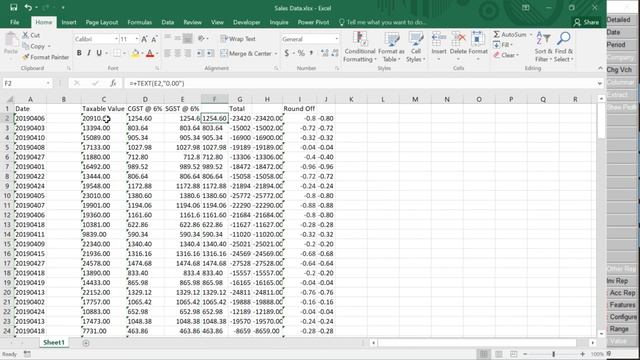640x360 pixels.
Task: Collapse the ribbon with the chevron
Action: click(x=600, y=68)
